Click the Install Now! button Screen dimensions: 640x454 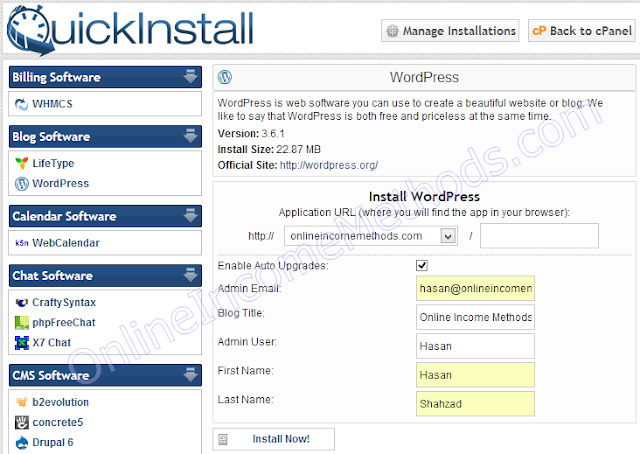273,439
